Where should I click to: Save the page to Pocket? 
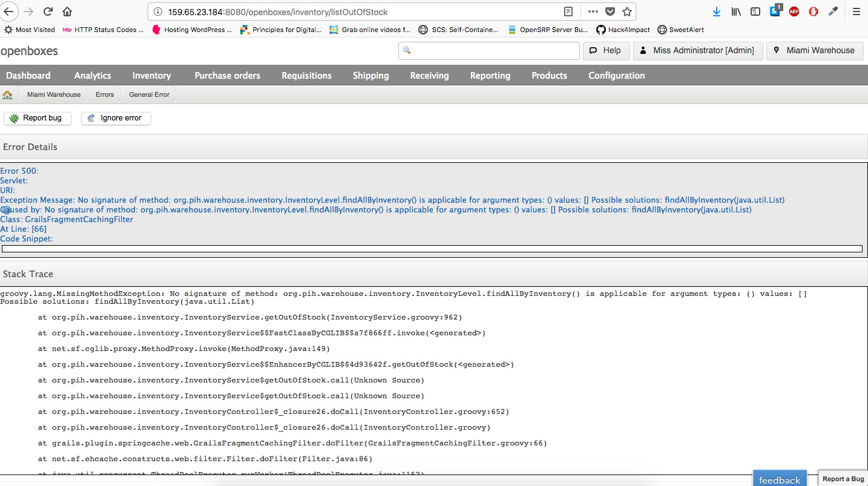pyautogui.click(x=611, y=11)
